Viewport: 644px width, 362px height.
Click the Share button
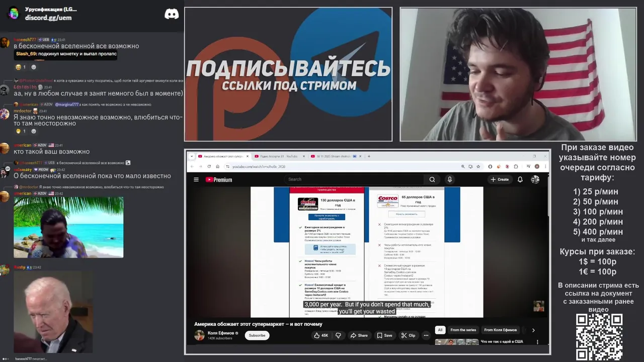[359, 335]
